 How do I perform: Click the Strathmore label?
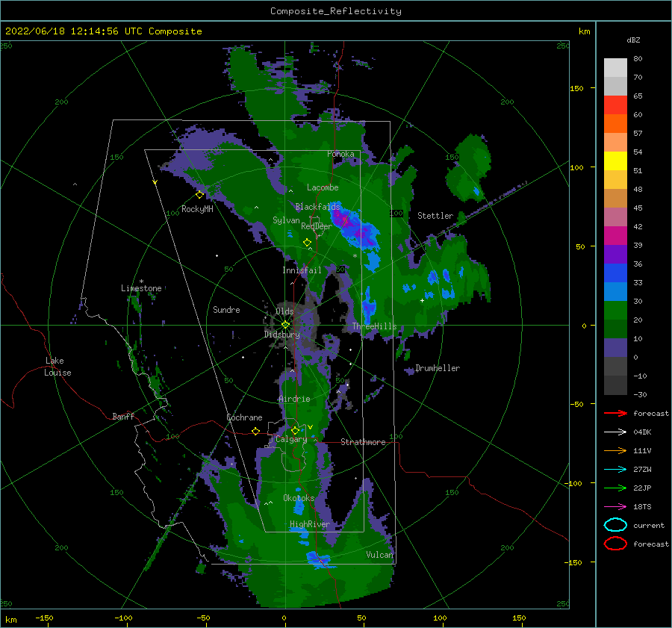pos(363,442)
